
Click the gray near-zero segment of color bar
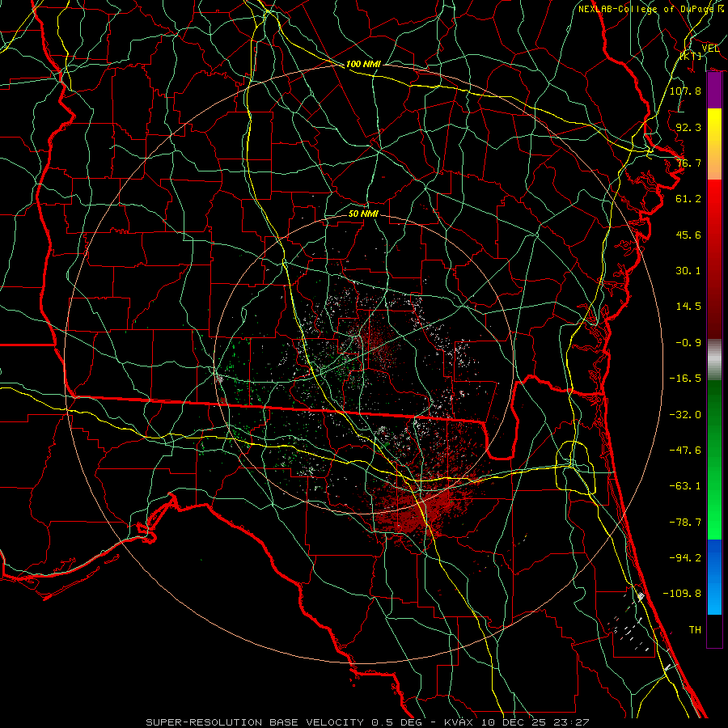click(x=714, y=360)
